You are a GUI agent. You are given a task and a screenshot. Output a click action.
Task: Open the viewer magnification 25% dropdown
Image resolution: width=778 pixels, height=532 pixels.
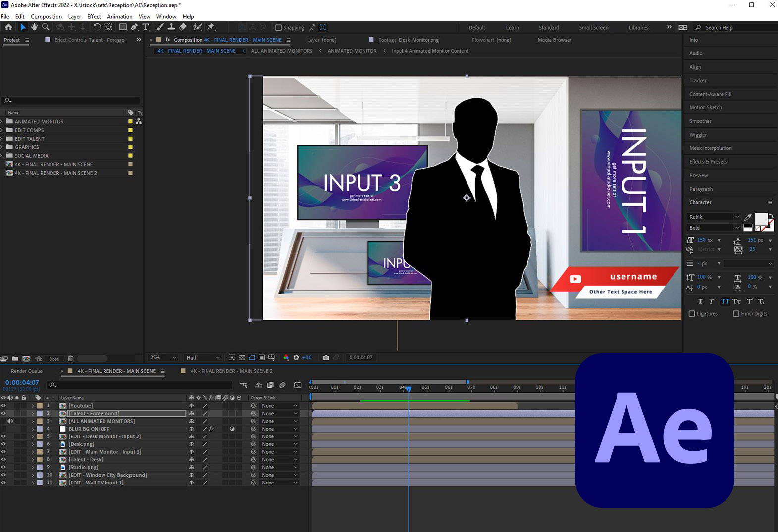coord(163,358)
